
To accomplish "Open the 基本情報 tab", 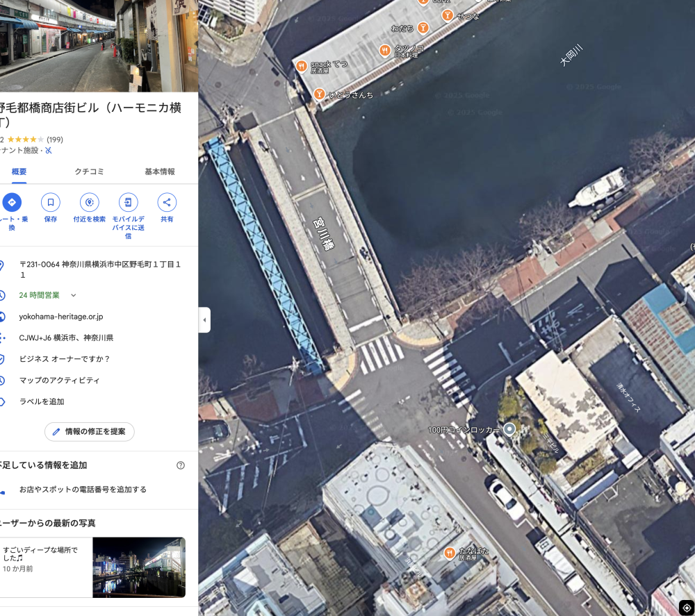I will click(x=160, y=172).
